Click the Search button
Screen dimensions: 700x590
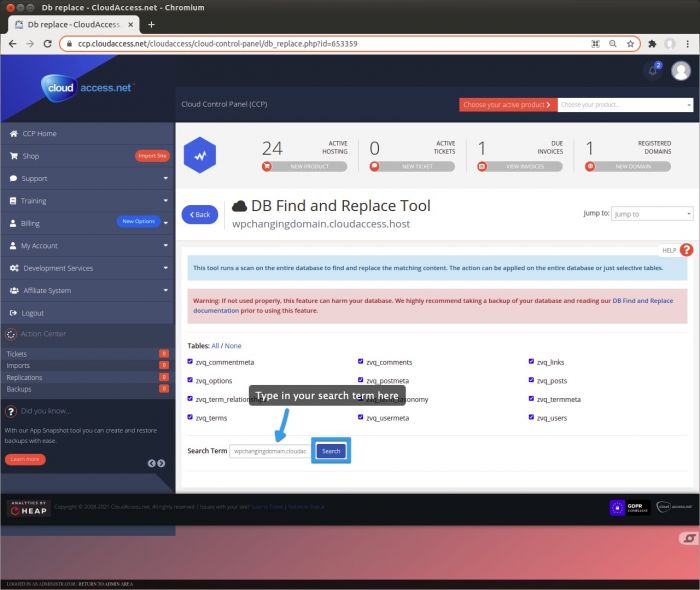pyautogui.click(x=331, y=451)
